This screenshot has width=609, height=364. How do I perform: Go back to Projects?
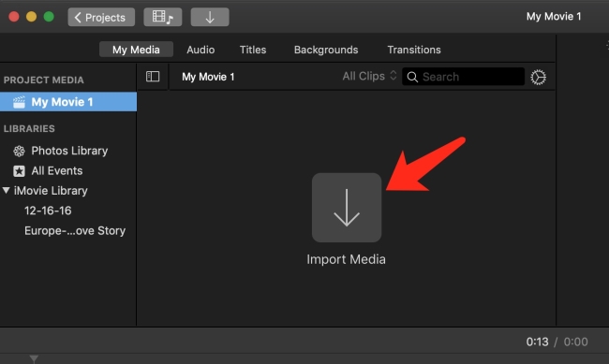(101, 17)
